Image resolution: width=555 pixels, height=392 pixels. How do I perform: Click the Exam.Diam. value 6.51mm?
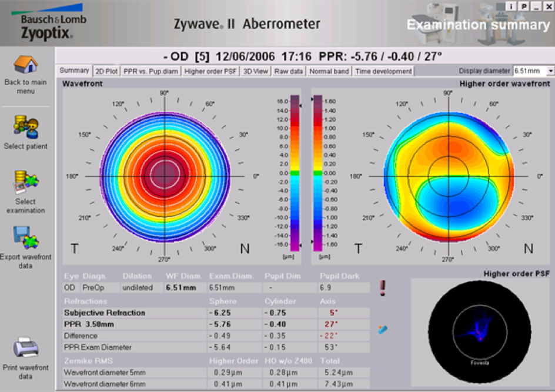(222, 287)
